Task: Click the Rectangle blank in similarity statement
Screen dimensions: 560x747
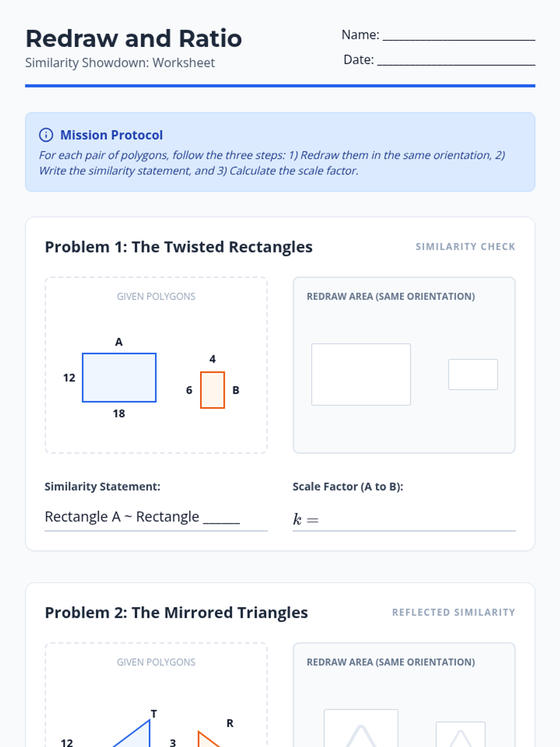Action: pos(221,519)
